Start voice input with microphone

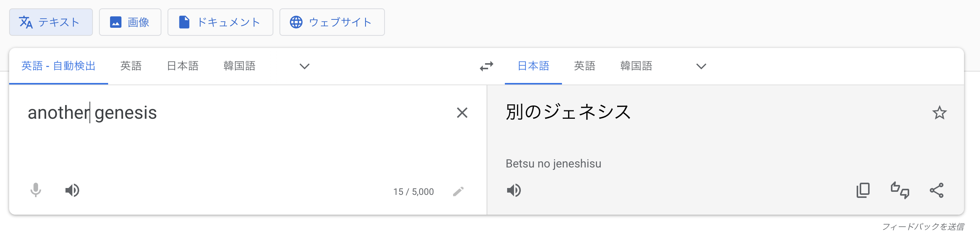36,190
